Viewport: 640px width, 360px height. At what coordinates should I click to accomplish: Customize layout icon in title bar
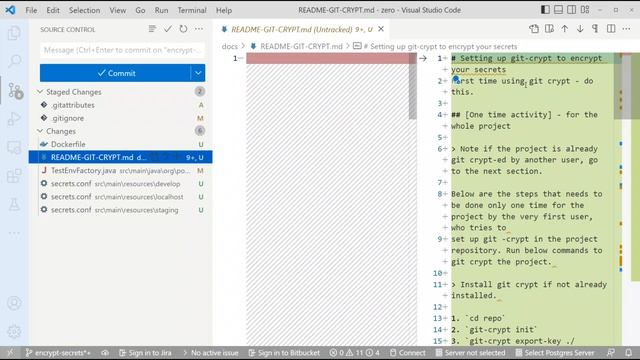(x=585, y=10)
